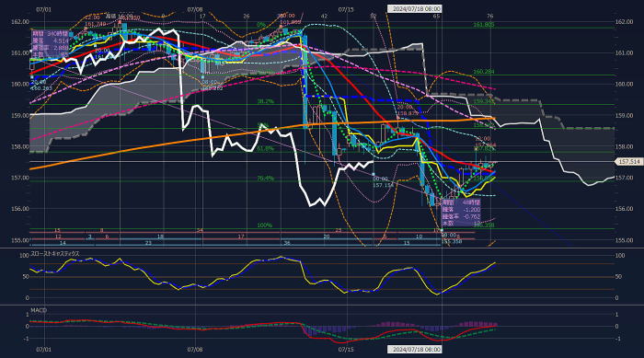Image resolution: width=644 pixels, height=358 pixels.
Task: Click the green 38.2% retracement label
Action: point(265,101)
